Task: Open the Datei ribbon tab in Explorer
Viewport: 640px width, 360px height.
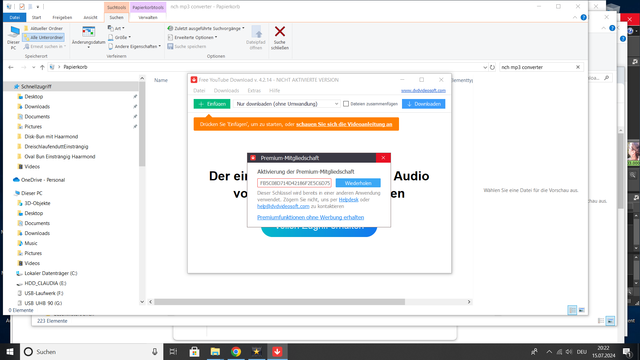Action: [x=15, y=17]
